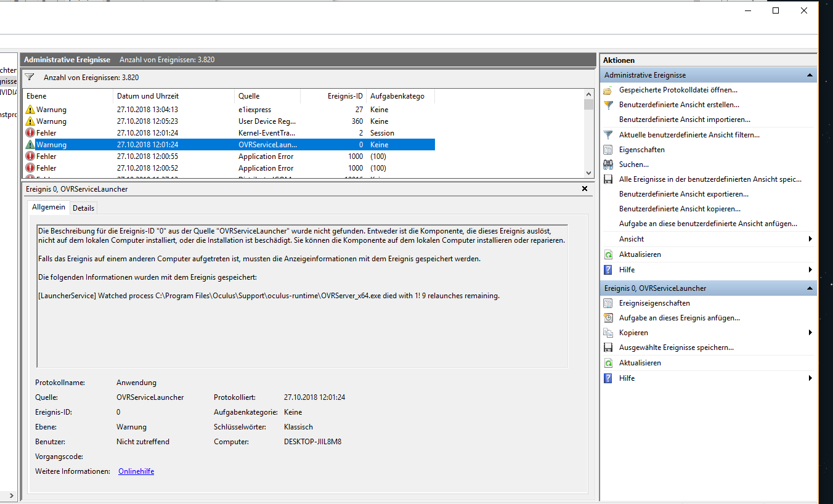Viewport: 833px width, 504px height.
Task: Click filter icon for current custom view
Action: (x=608, y=135)
